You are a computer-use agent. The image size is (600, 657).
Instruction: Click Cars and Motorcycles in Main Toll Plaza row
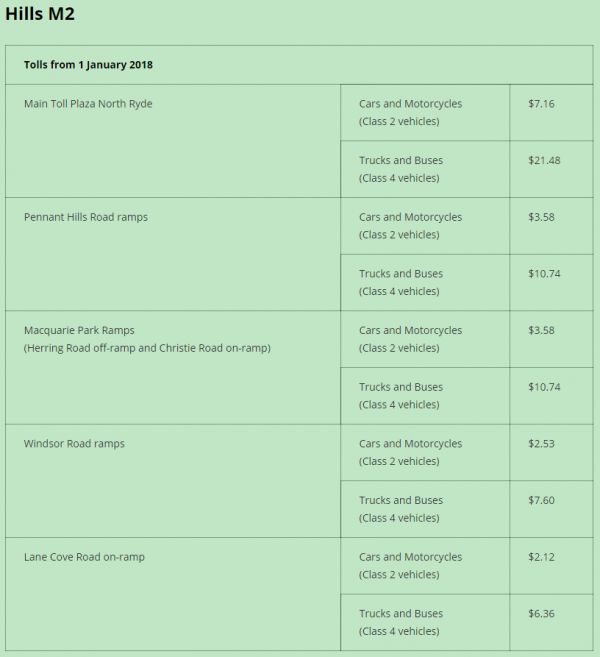pos(410,104)
